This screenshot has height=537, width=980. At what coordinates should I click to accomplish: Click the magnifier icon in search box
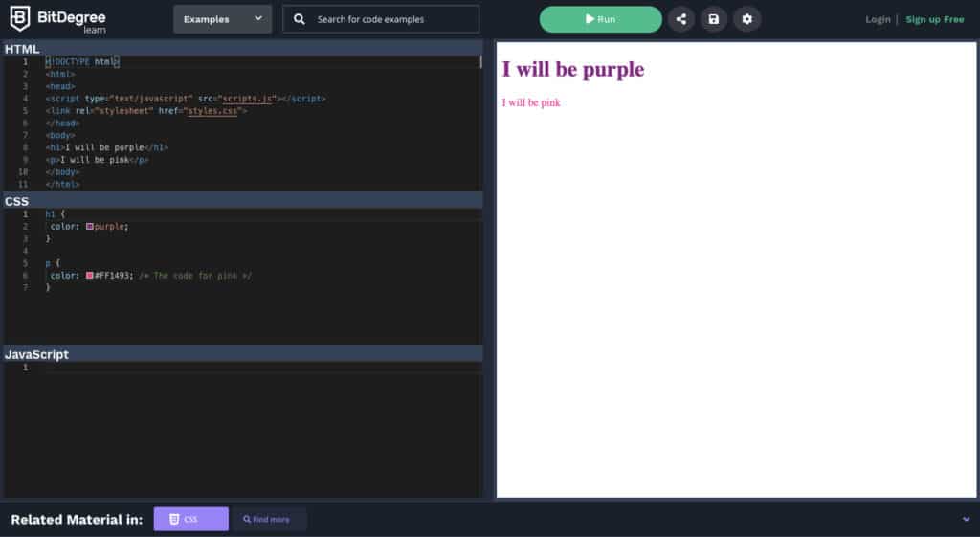300,19
